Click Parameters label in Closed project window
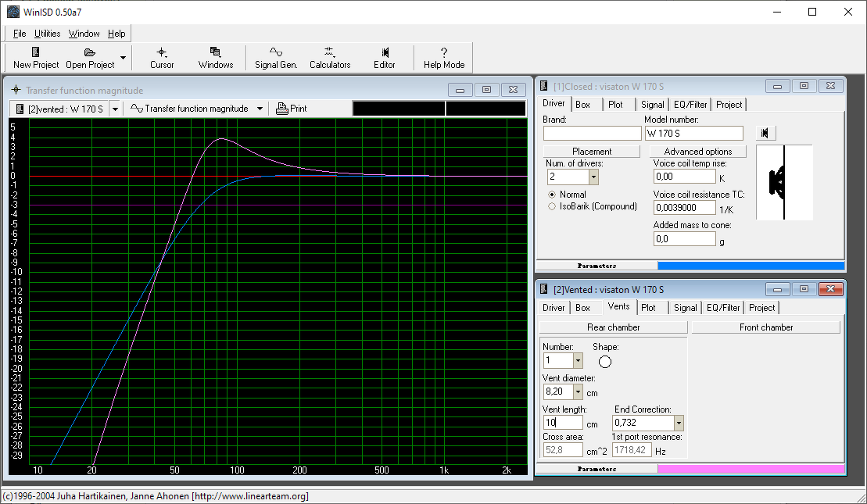 point(597,266)
